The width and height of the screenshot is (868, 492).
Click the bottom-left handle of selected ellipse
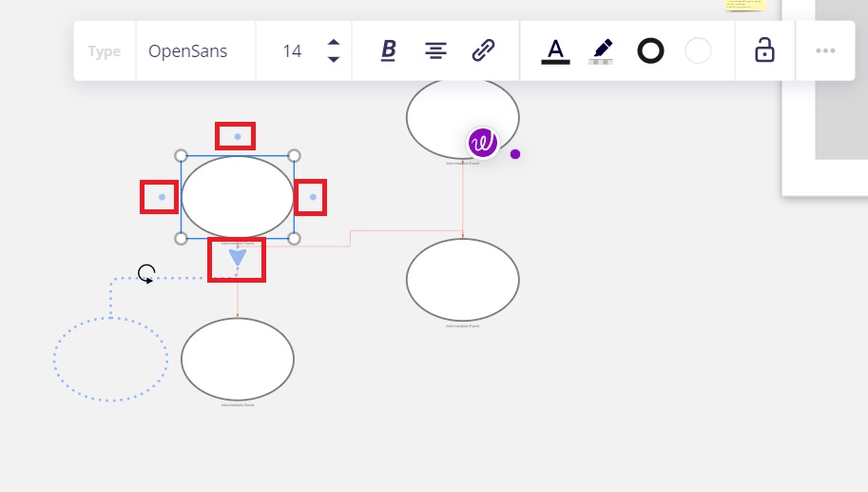[181, 238]
